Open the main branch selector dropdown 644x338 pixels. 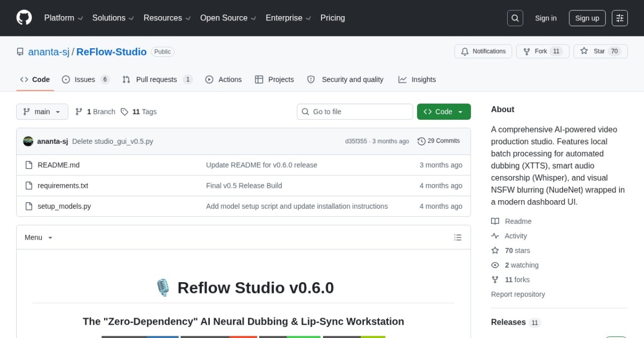(42, 112)
